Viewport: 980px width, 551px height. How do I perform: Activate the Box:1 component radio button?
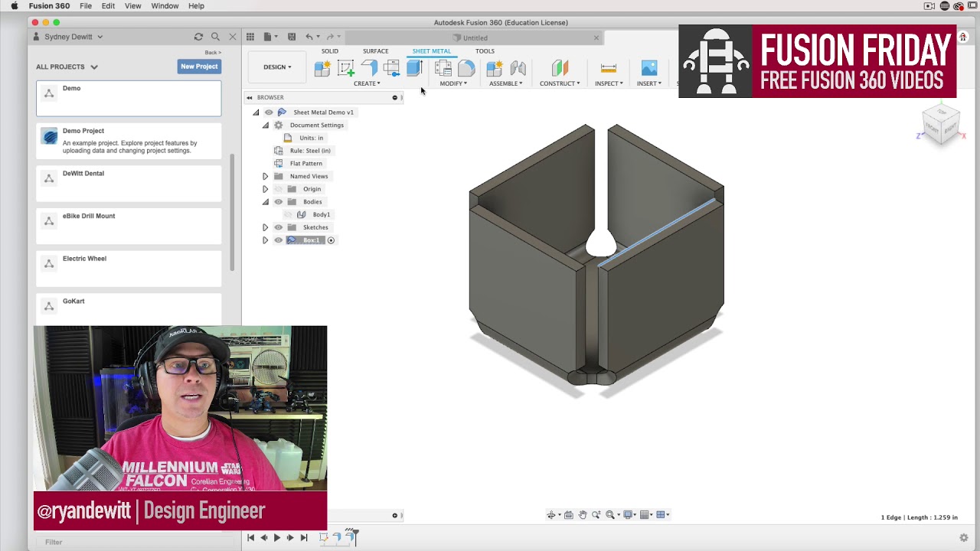331,240
